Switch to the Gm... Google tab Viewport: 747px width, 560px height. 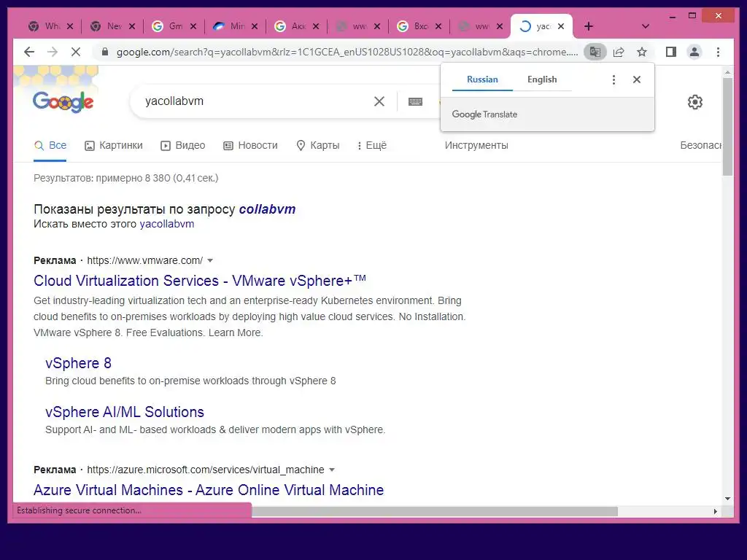(x=169, y=26)
